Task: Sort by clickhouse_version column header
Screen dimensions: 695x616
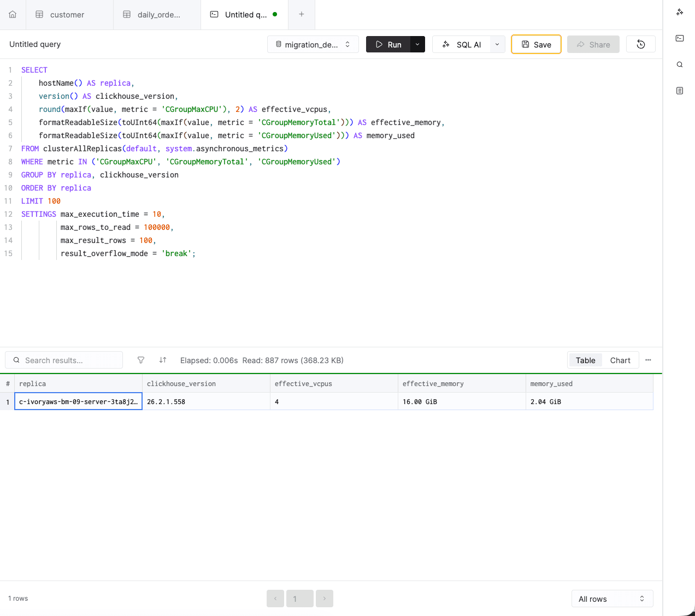Action: tap(206, 383)
